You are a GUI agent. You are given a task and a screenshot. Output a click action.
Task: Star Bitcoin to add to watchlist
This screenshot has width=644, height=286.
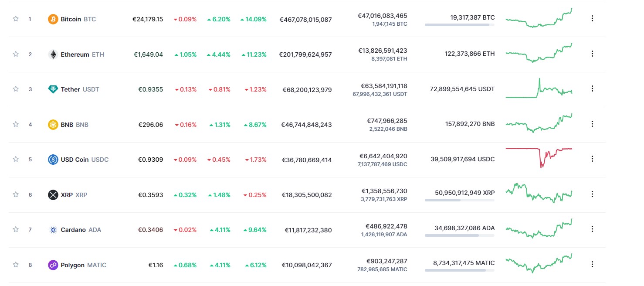(x=16, y=19)
